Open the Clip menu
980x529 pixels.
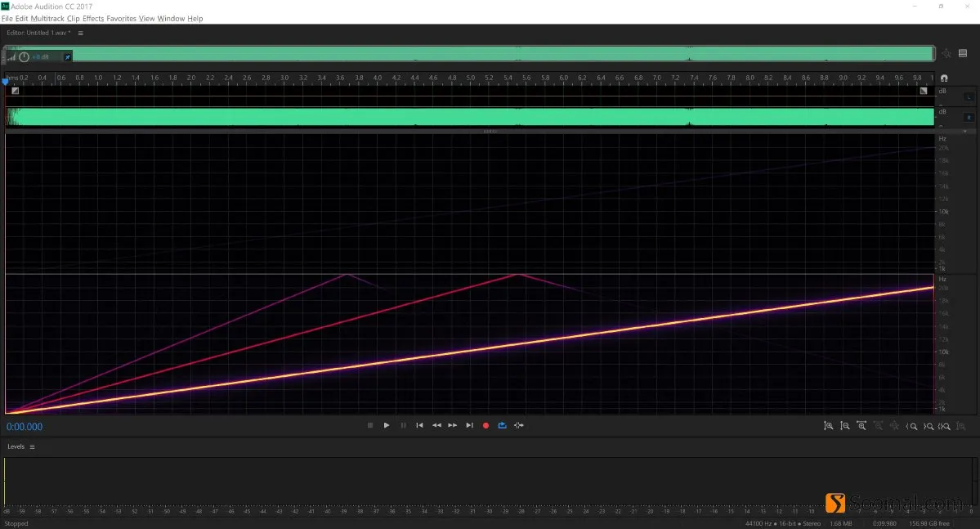(x=73, y=19)
